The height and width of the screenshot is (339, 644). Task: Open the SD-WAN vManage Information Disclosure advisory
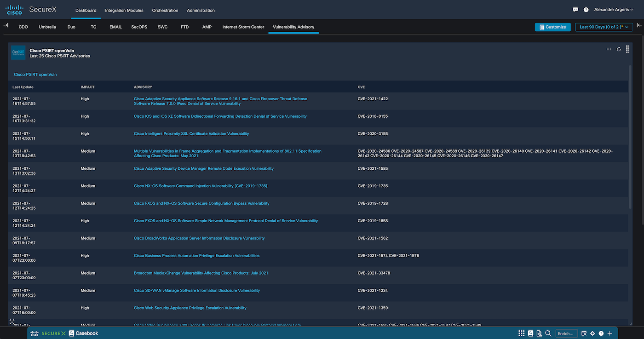coord(197,291)
